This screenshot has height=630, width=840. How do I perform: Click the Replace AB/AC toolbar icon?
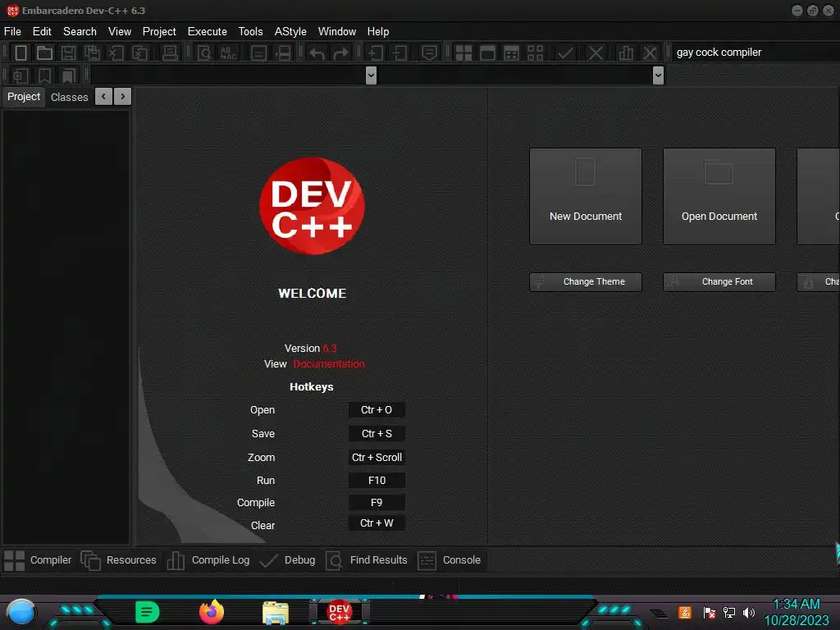(x=229, y=52)
